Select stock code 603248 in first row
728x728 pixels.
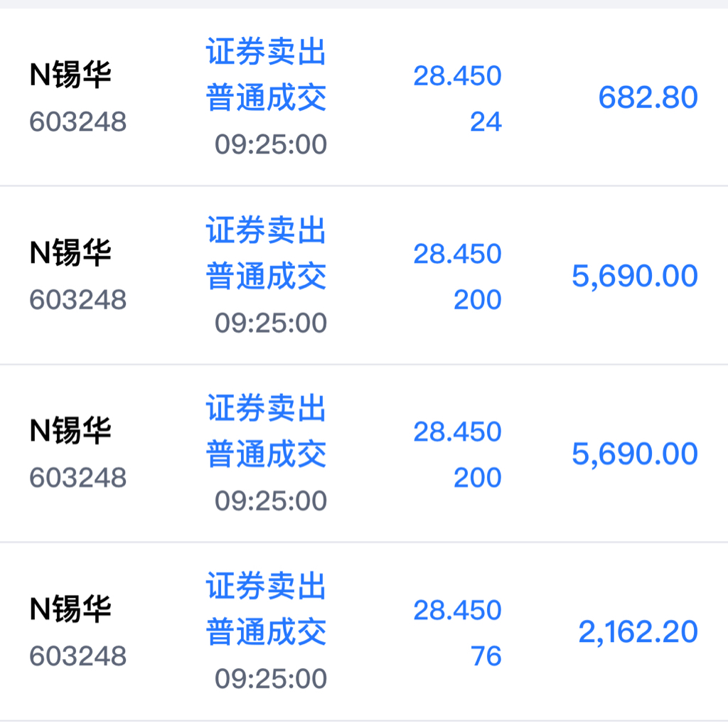[78, 122]
